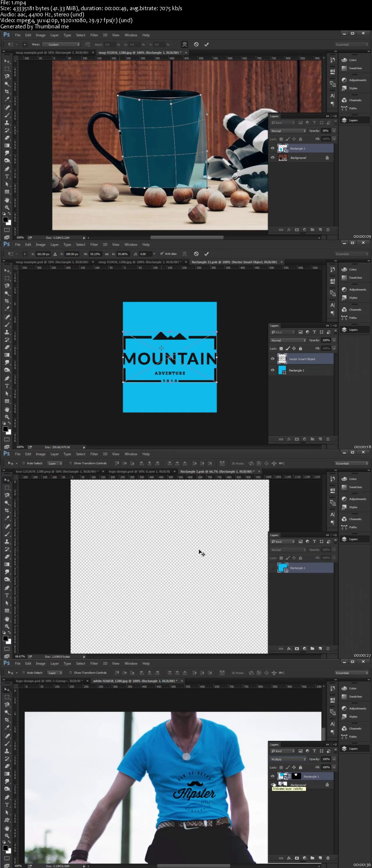Enable Auto-Select checkbox in transparent canvas frame
Image resolution: width=372 pixels, height=868 pixels.
coord(23,463)
